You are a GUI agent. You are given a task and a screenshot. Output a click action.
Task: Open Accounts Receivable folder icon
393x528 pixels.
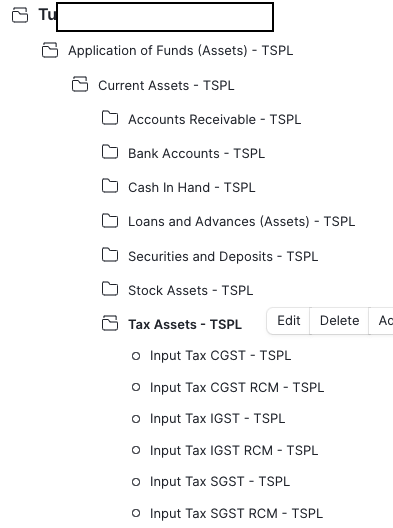click(x=110, y=118)
